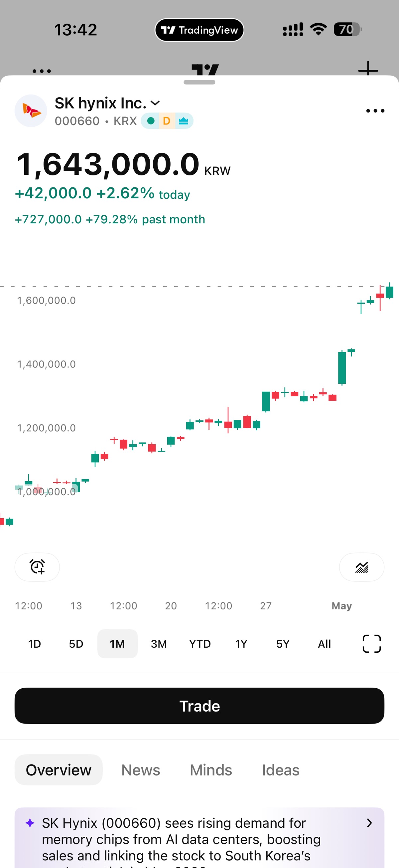Screen dimensions: 399x868
Task: Add a price alert with the alarm-clock icon
Action: (x=37, y=567)
